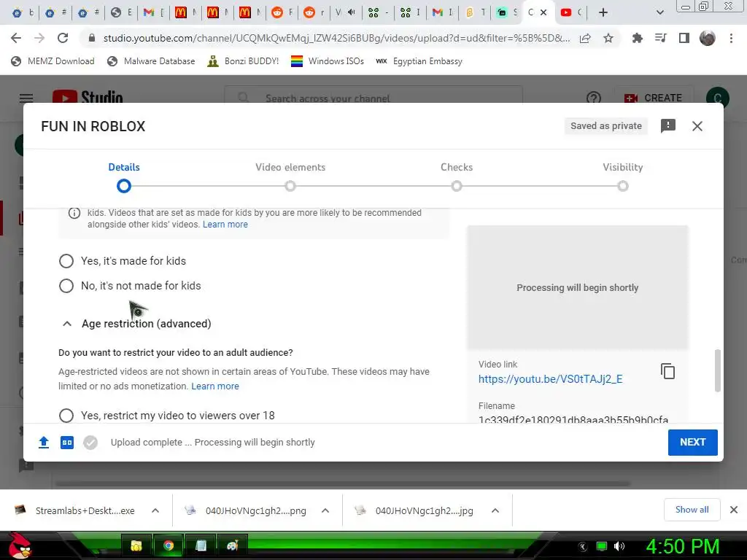Click the browser address bar URL
Screen dimensions: 747x560
click(x=336, y=38)
